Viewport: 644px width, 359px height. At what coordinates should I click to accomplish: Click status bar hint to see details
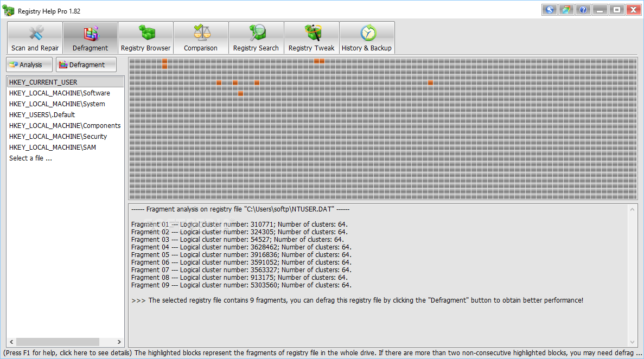point(322,353)
